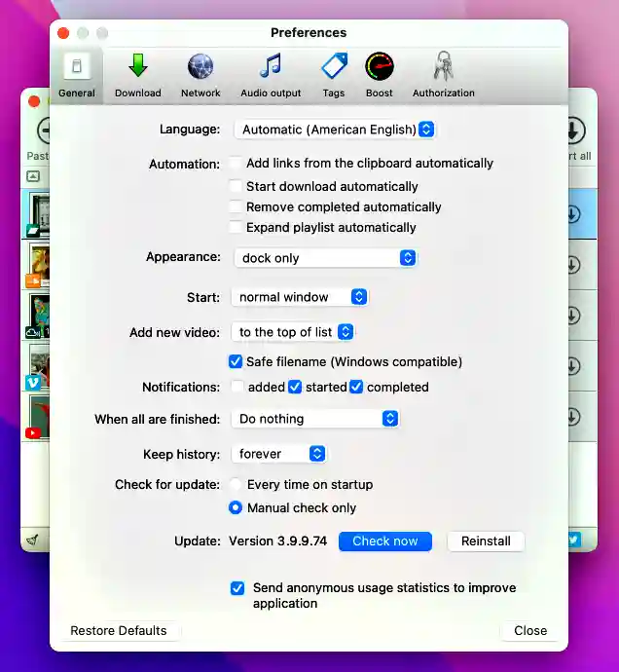Click download arrow of the Vimeo row
Viewport: 619px width, 672px height.
point(574,366)
